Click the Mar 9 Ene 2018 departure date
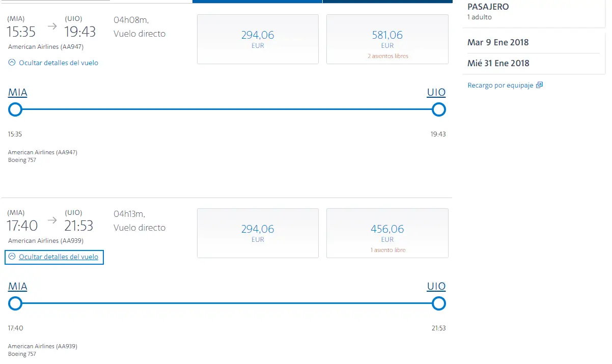This screenshot has height=364, width=612. [498, 42]
